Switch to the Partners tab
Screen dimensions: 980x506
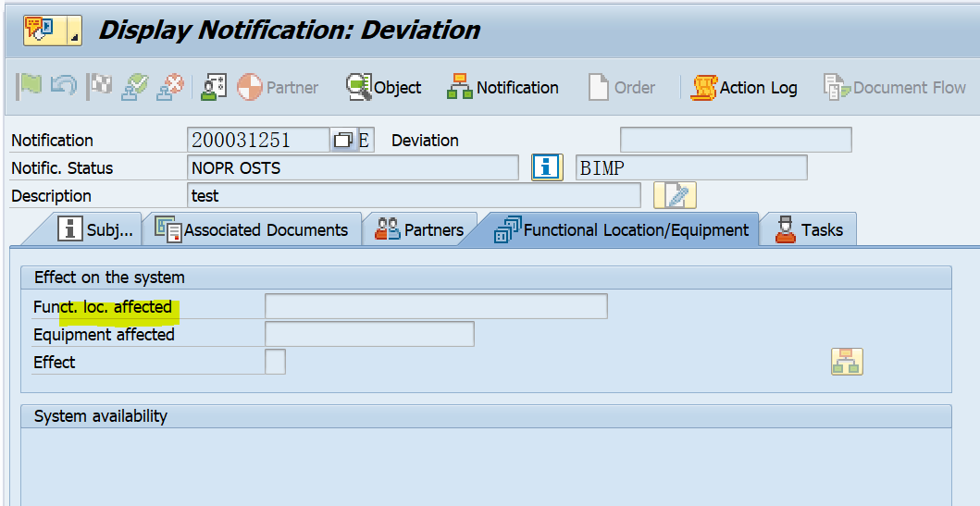419,230
